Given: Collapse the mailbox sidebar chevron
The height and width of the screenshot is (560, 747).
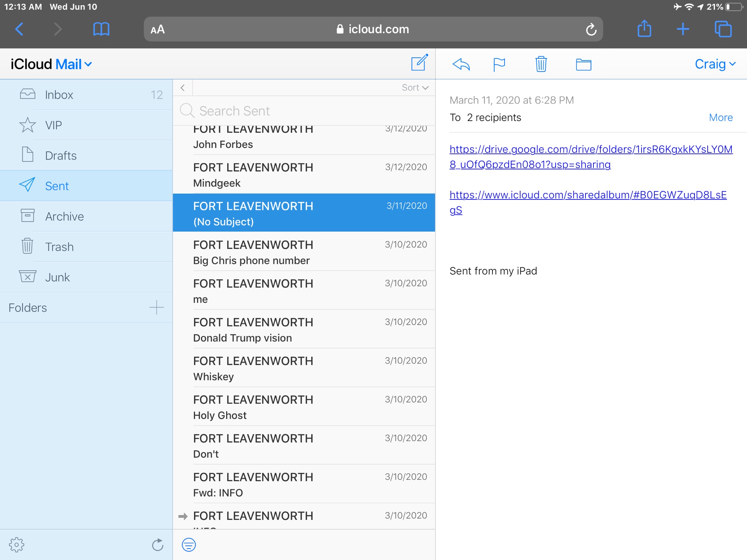Looking at the screenshot, I should tap(183, 87).
